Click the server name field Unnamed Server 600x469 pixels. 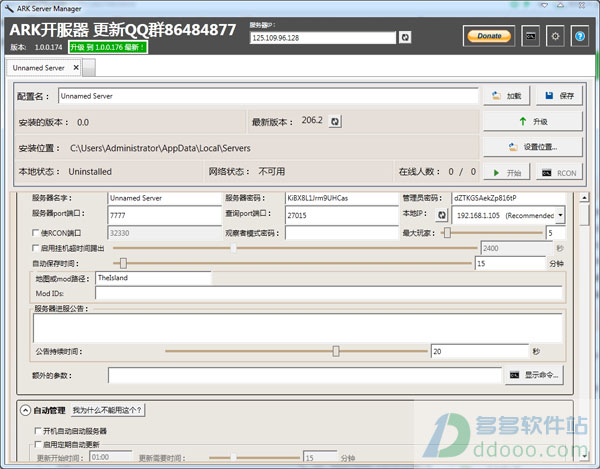[x=165, y=198]
